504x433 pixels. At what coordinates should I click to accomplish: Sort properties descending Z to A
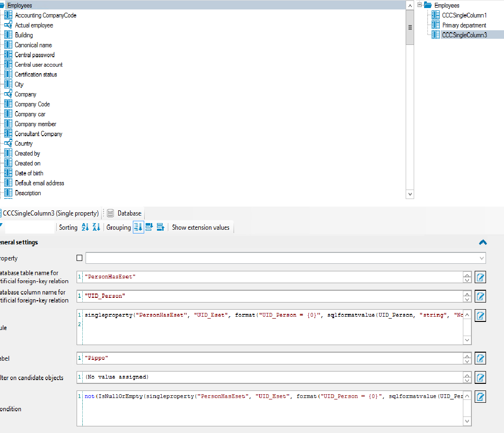[96, 227]
